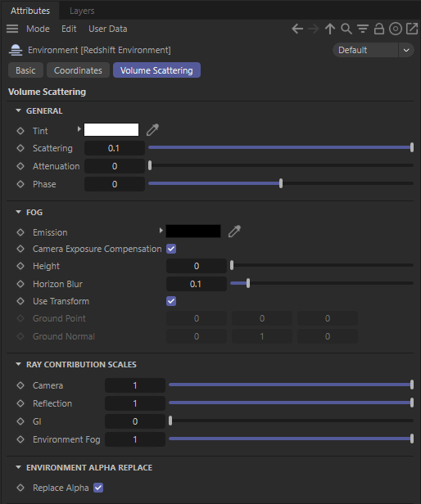
Task: Click the back arrow navigation icon
Action: tap(297, 29)
